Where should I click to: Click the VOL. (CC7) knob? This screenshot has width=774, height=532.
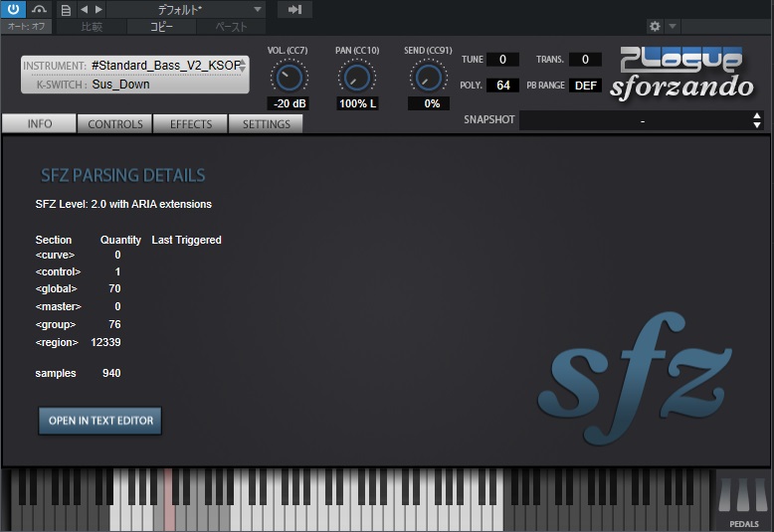click(289, 76)
